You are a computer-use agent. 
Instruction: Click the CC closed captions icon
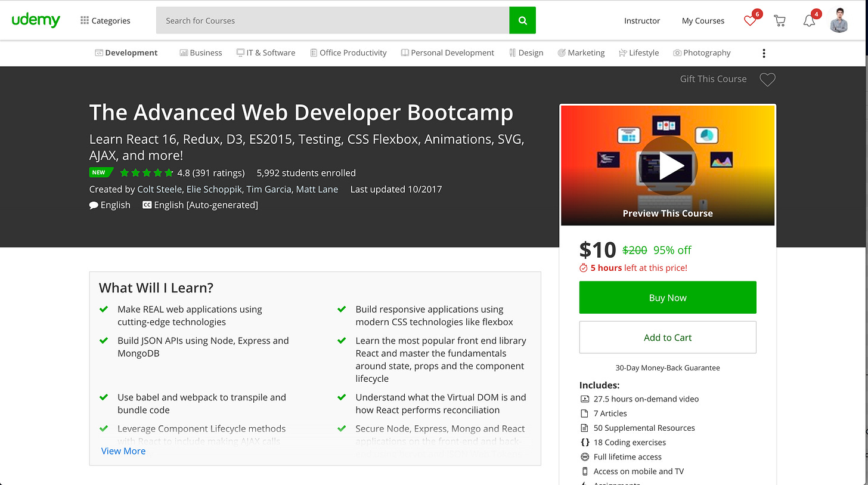tap(147, 205)
